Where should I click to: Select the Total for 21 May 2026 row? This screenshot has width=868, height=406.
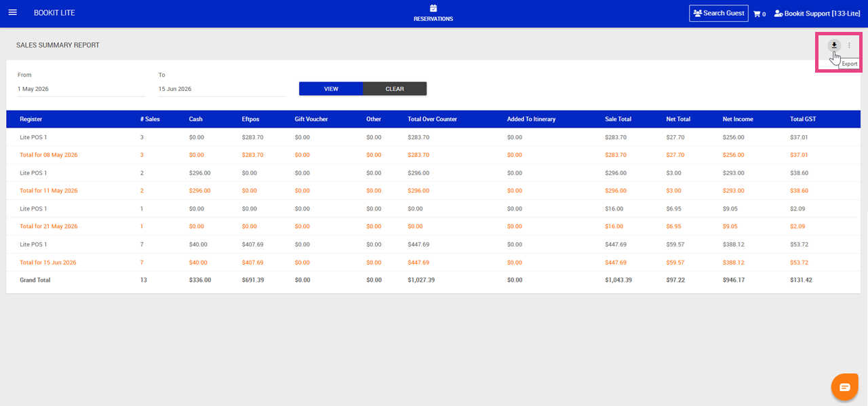(x=433, y=226)
